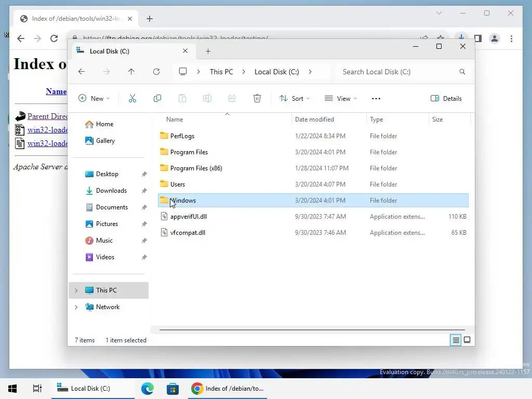Expand Network in navigation pane
Screen dimensions: 532x399
coord(76,307)
